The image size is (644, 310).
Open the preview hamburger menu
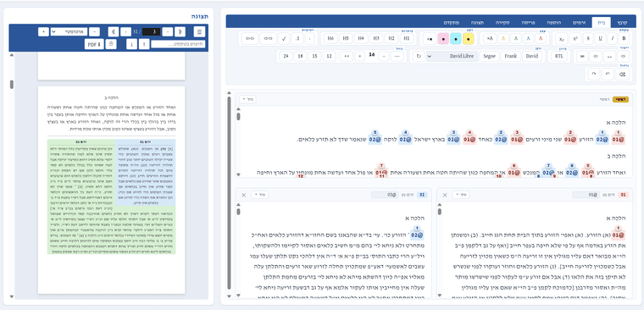pos(200,31)
